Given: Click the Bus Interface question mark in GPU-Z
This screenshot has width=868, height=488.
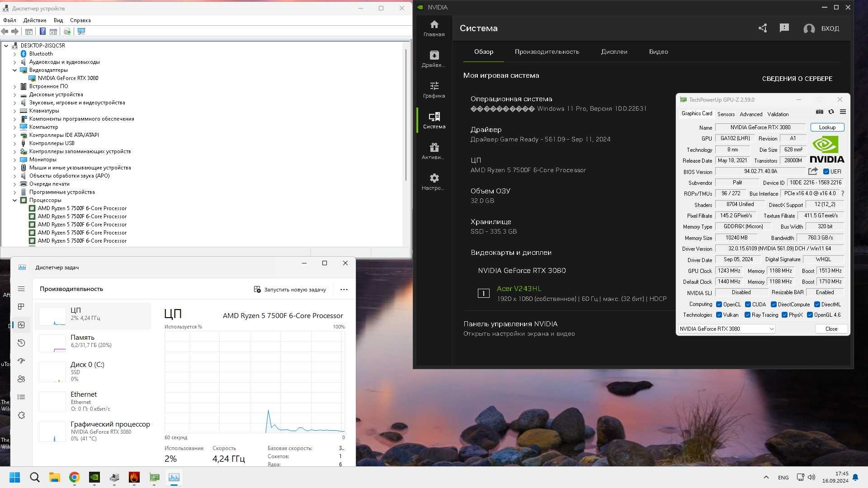Looking at the screenshot, I should [x=843, y=193].
